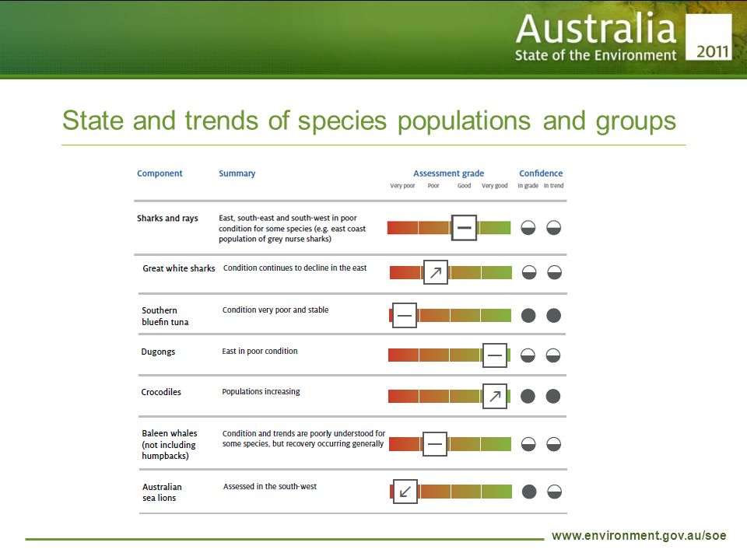Click 'Condition very poor and stable' summary
The height and width of the screenshot is (560, 747).
click(275, 310)
